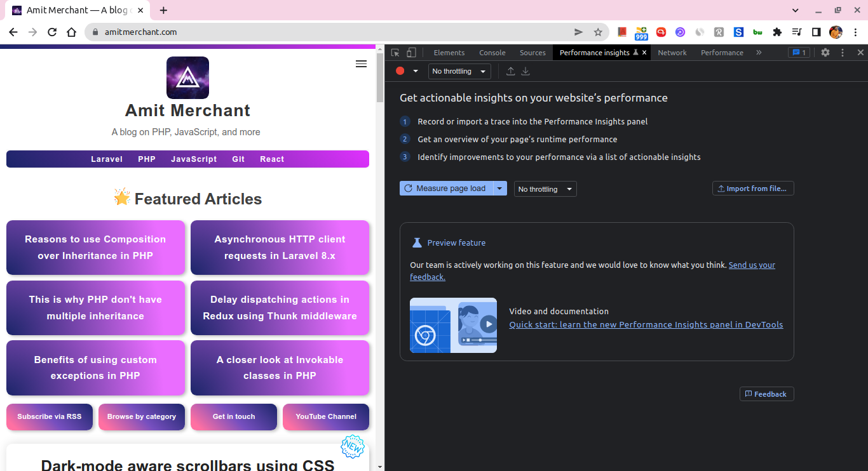Open DevTools customize three-dot menu
The height and width of the screenshot is (471, 868).
843,53
